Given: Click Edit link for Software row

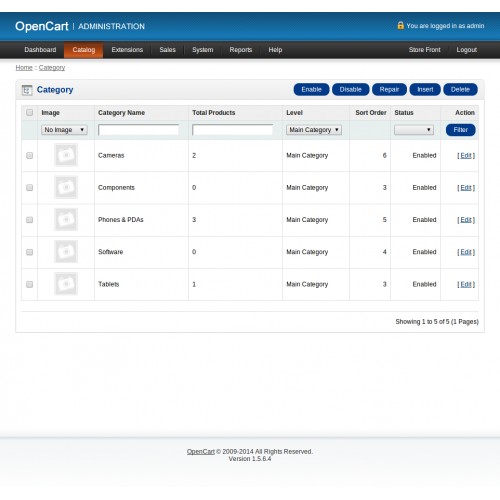Looking at the screenshot, I should coord(466,252).
